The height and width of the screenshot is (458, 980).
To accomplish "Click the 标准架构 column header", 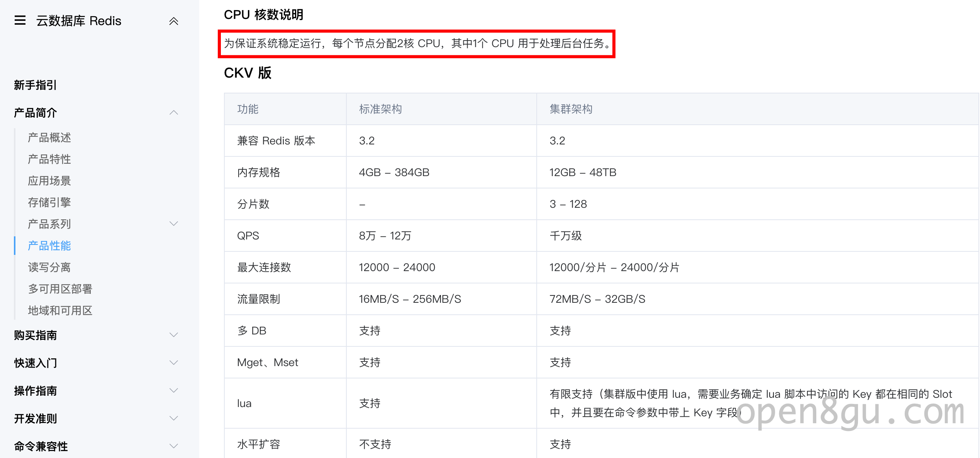I will [380, 109].
